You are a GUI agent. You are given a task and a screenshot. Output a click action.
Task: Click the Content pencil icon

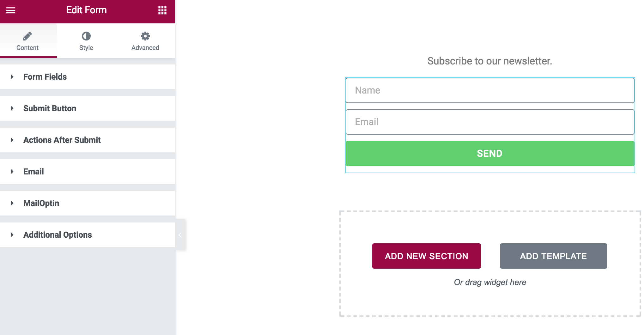pos(27,36)
